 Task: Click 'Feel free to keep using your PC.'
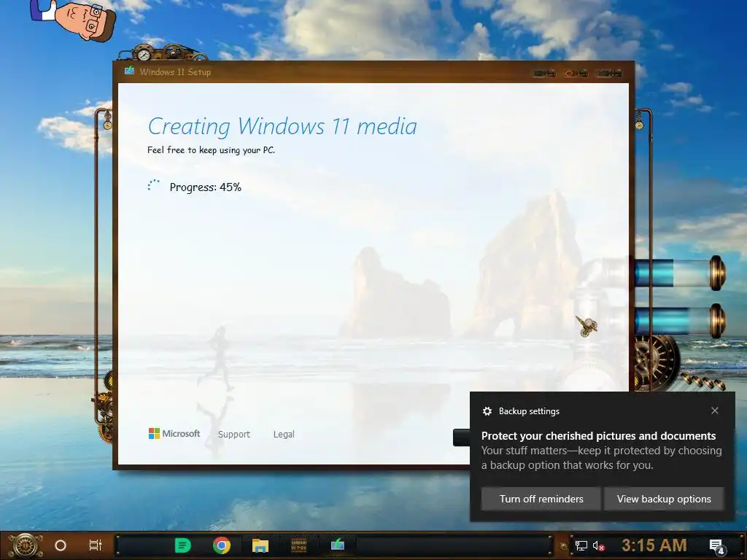(x=211, y=150)
